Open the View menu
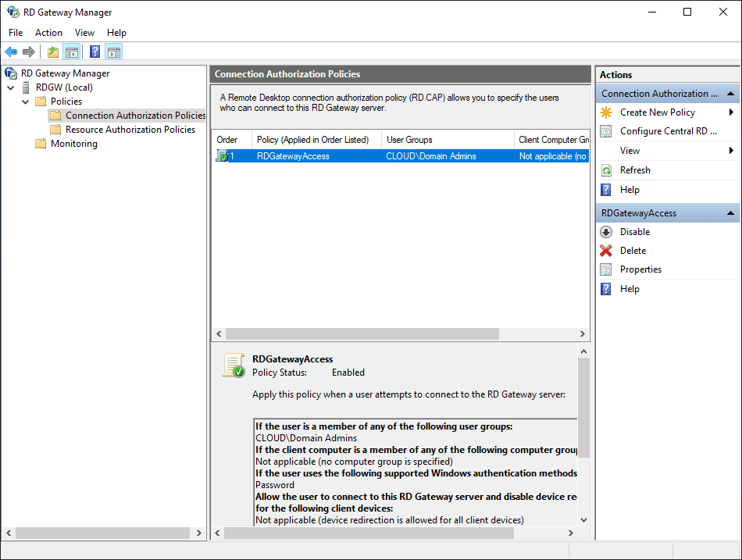 click(84, 33)
